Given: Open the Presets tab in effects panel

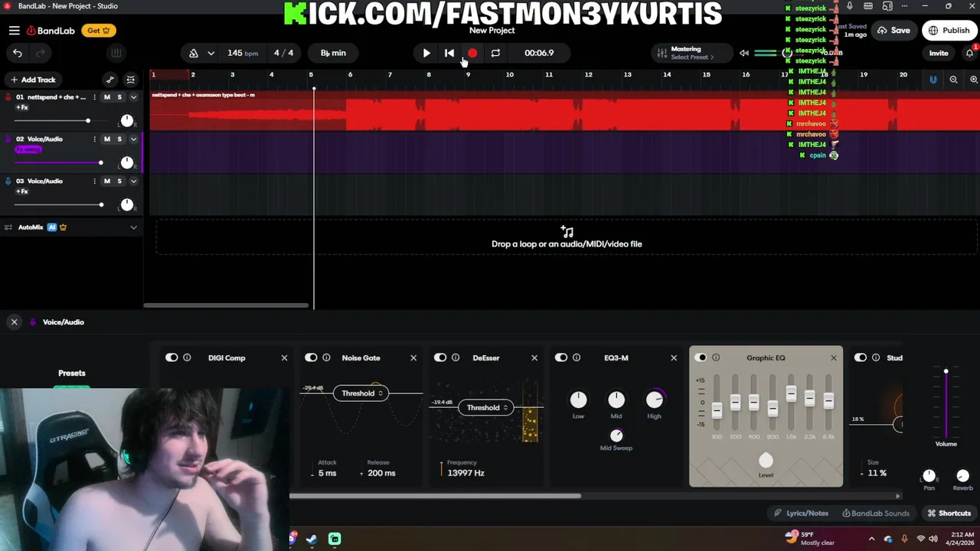Looking at the screenshot, I should (72, 373).
